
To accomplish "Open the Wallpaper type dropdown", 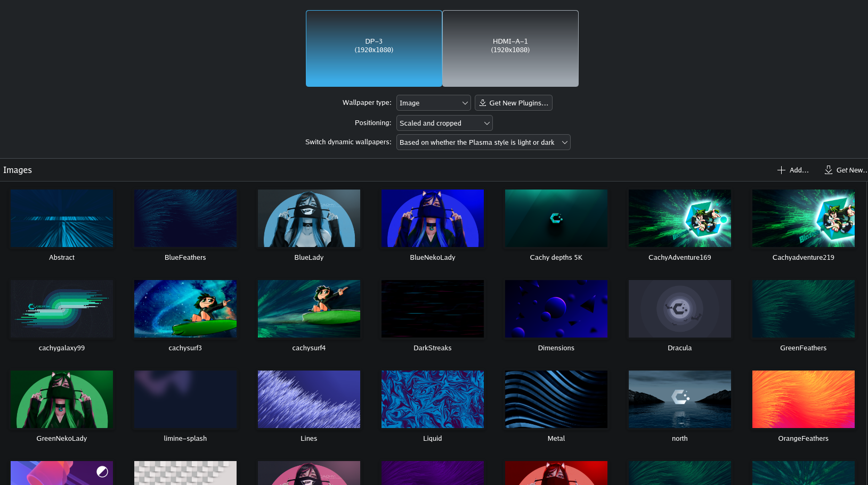I will [x=433, y=103].
